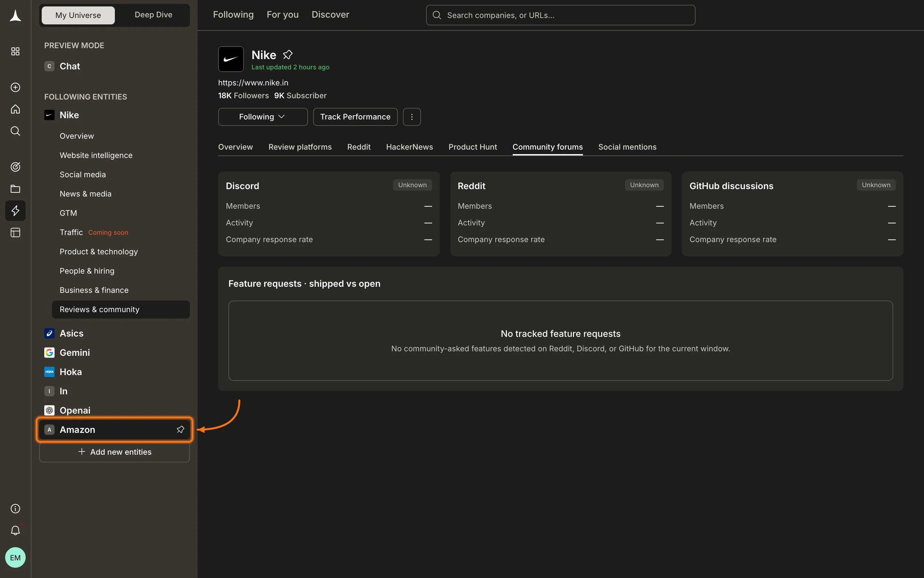Select the Community forums tab
Screen dimensions: 924x578
point(547,147)
